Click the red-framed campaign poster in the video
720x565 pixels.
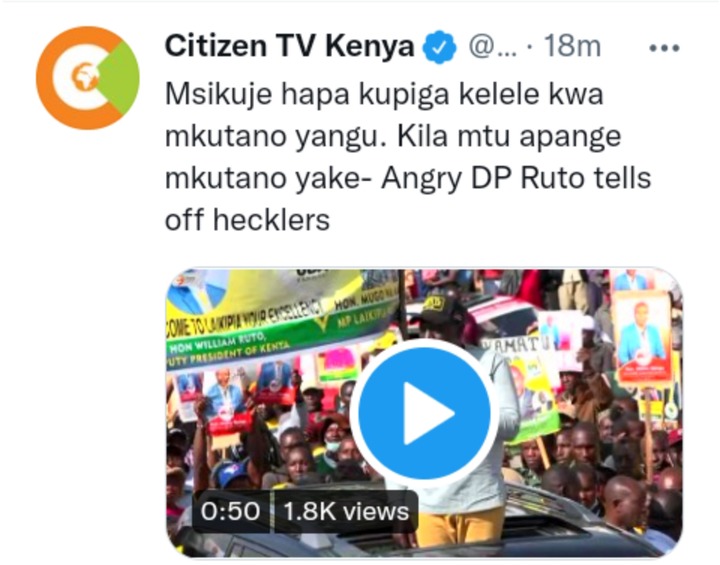642,338
